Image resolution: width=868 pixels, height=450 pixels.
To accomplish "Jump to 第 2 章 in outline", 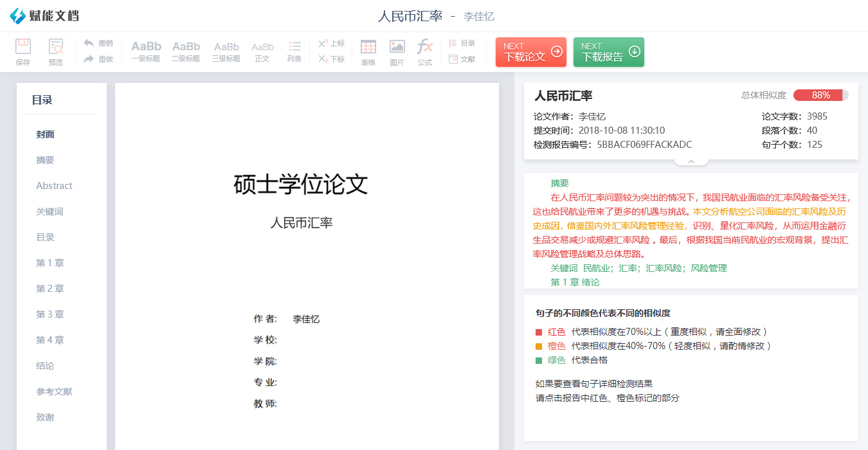I will (50, 289).
